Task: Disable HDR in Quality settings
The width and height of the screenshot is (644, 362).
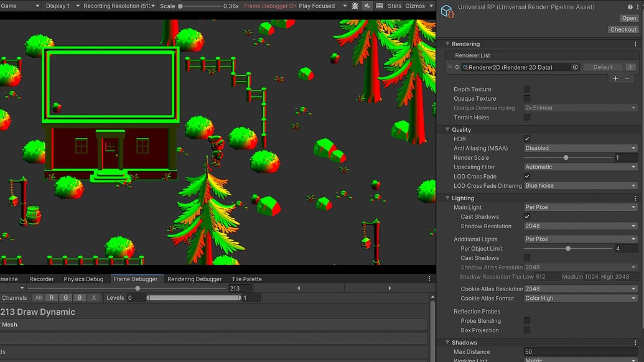Action: [527, 139]
